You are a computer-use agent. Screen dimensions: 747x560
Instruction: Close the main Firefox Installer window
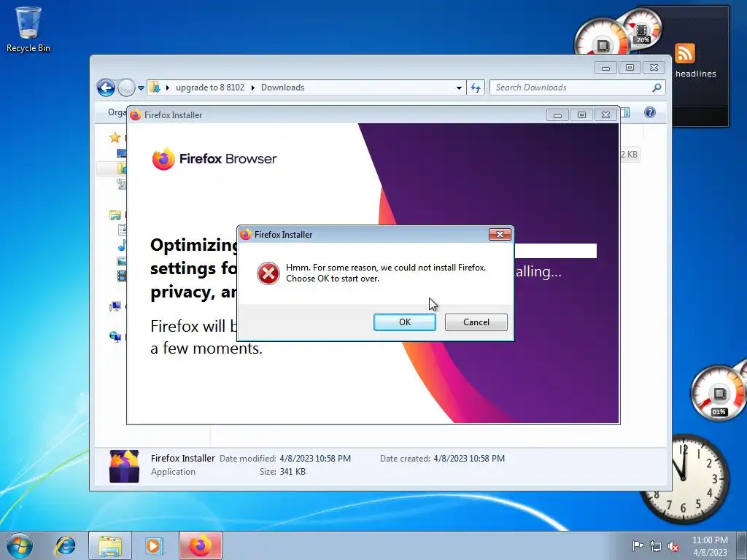coord(605,114)
